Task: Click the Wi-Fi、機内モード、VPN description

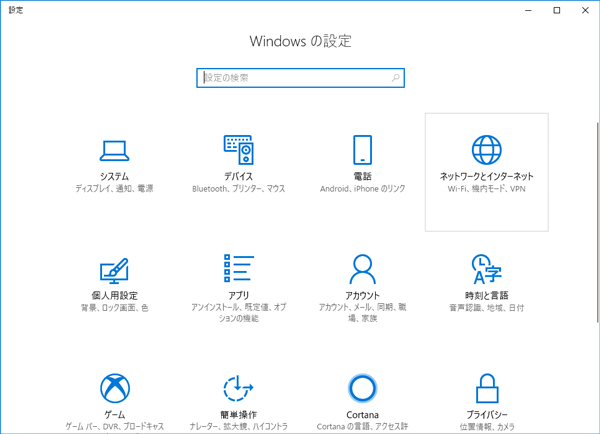Action: click(x=486, y=189)
